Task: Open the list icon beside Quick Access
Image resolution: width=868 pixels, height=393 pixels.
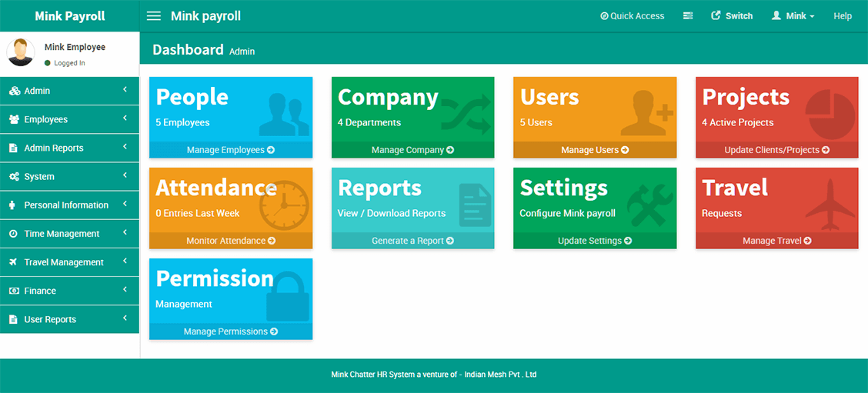Action: tap(687, 16)
